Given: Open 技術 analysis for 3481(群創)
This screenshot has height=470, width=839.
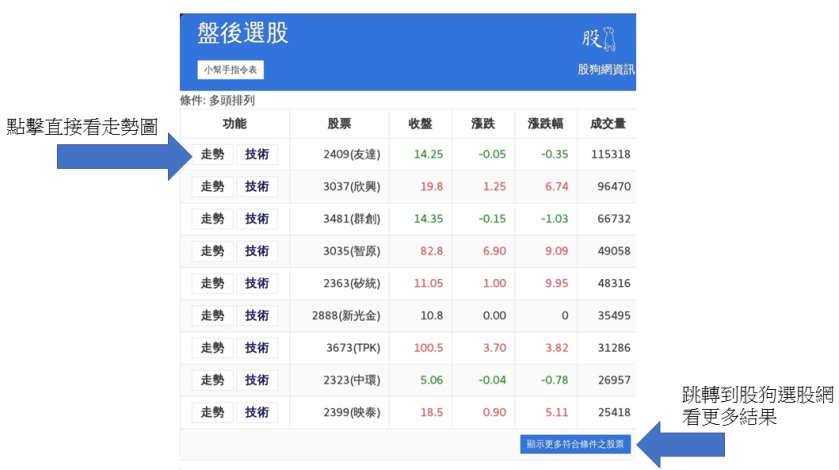Looking at the screenshot, I should 257,218.
